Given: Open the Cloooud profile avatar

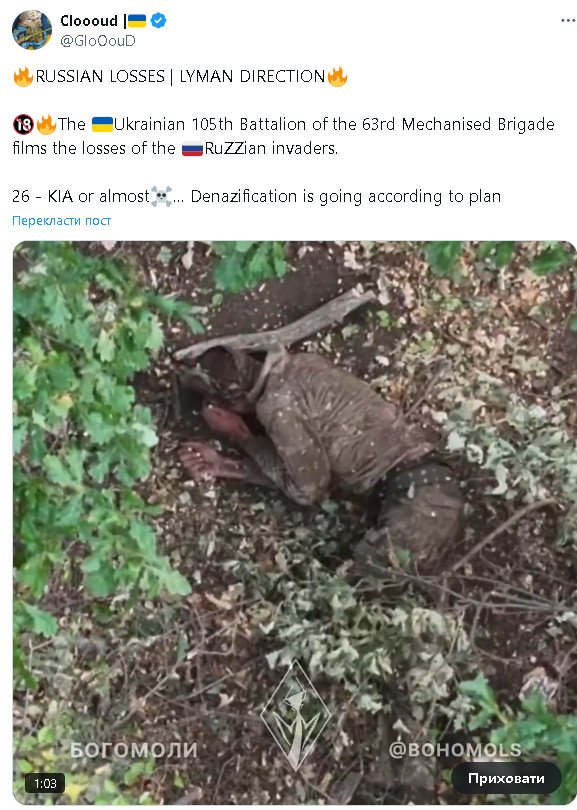Looking at the screenshot, I should (32, 30).
